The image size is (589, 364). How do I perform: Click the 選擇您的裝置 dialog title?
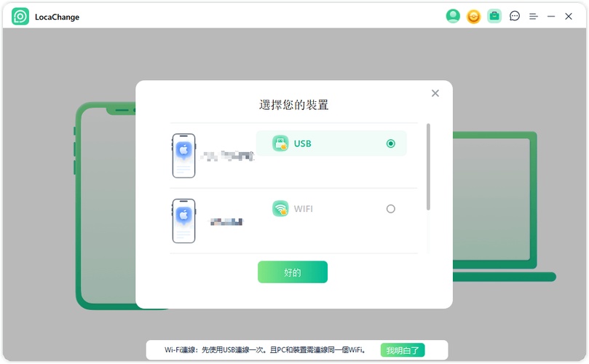pos(293,105)
